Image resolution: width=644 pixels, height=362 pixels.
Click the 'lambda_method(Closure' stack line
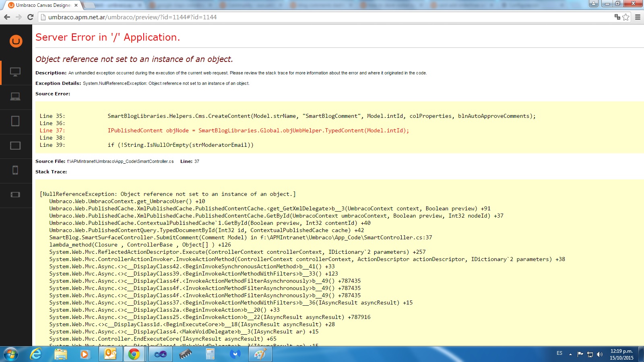tap(140, 245)
